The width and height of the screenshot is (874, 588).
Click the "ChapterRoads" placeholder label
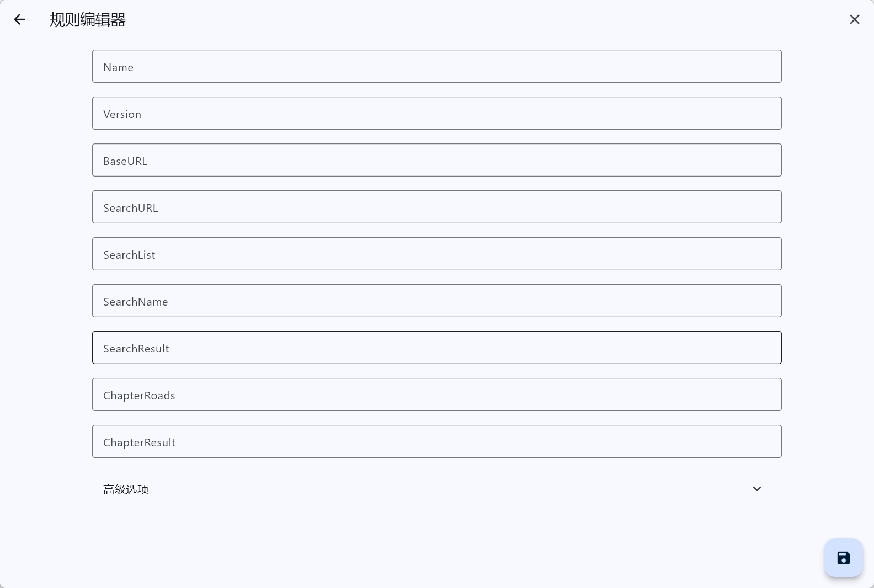click(139, 395)
